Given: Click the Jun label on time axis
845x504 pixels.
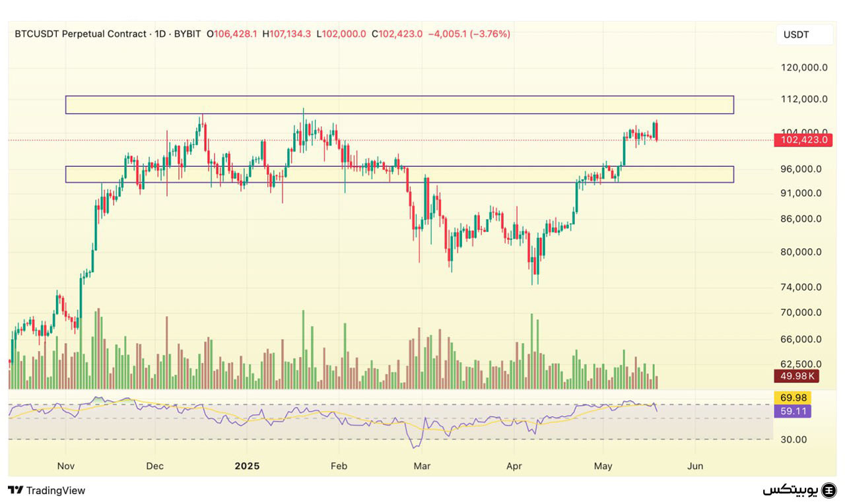Looking at the screenshot, I should coord(695,466).
